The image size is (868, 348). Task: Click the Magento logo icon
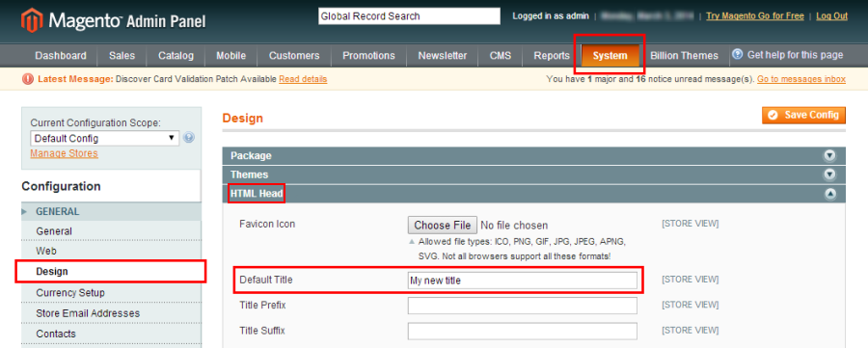pyautogui.click(x=32, y=20)
